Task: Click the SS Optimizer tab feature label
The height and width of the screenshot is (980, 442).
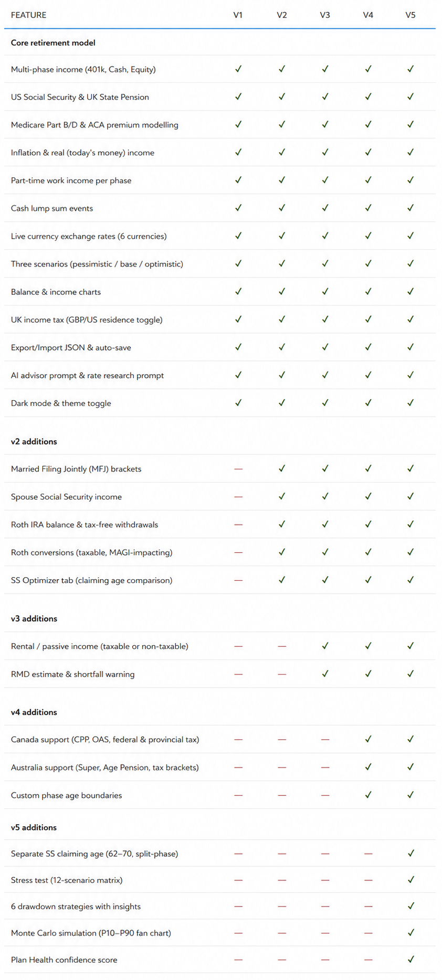Action: click(x=91, y=580)
